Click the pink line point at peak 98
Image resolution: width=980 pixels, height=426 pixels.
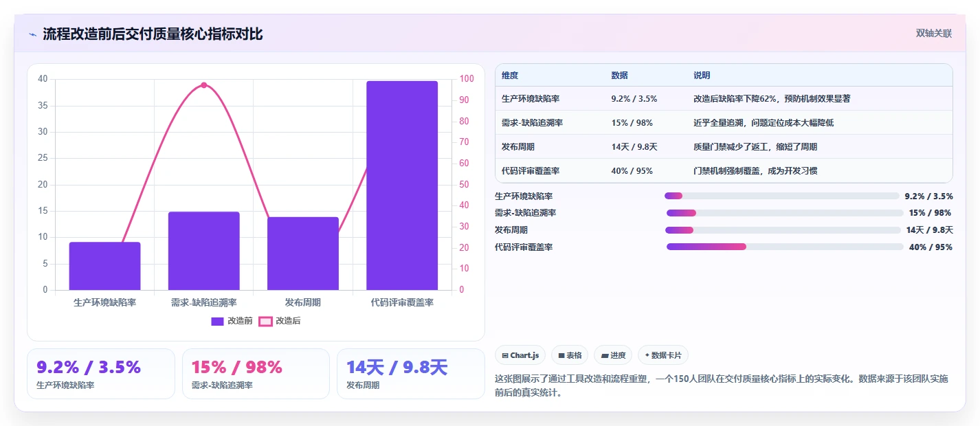[x=204, y=85]
